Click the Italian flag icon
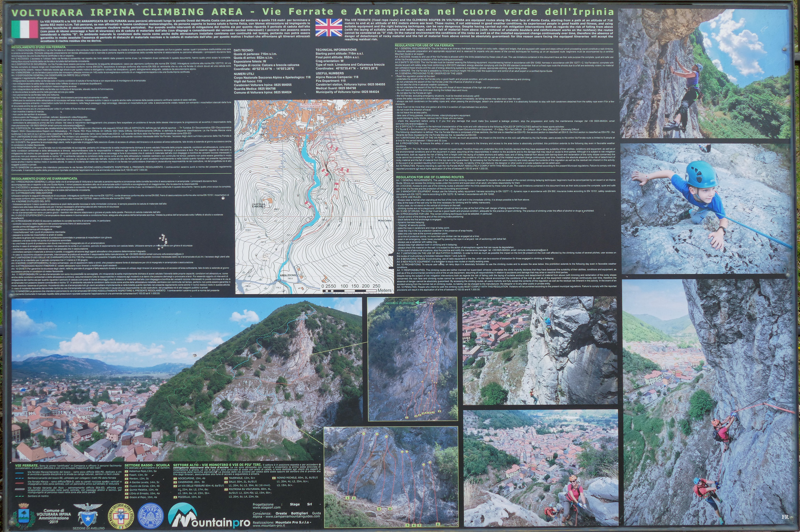This screenshot has height=532, width=800. coord(24,29)
